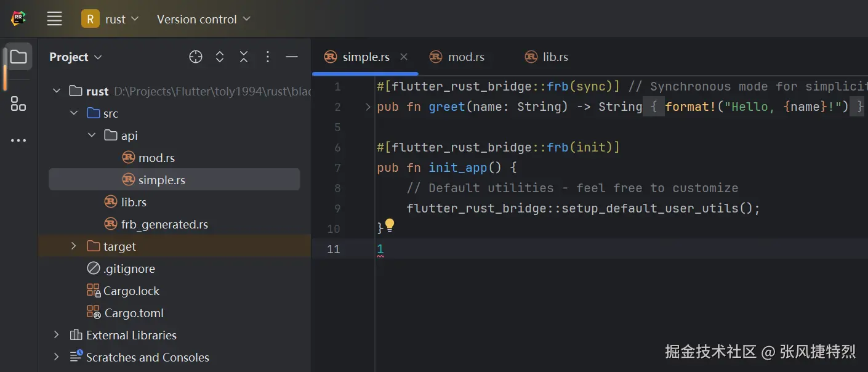This screenshot has width=868, height=372.
Task: Click the rust root folder label
Action: pyautogui.click(x=97, y=91)
